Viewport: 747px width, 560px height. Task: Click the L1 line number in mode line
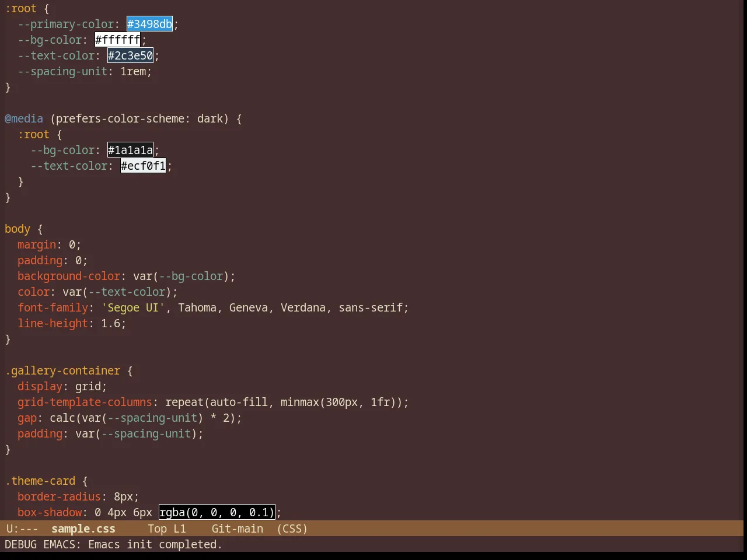(x=179, y=528)
